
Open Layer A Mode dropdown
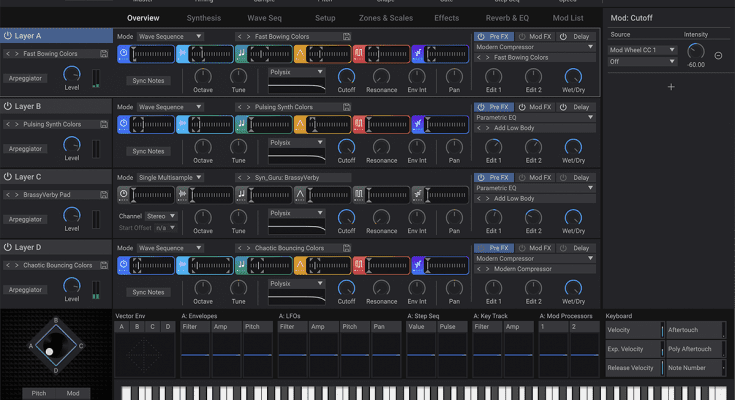(x=170, y=36)
